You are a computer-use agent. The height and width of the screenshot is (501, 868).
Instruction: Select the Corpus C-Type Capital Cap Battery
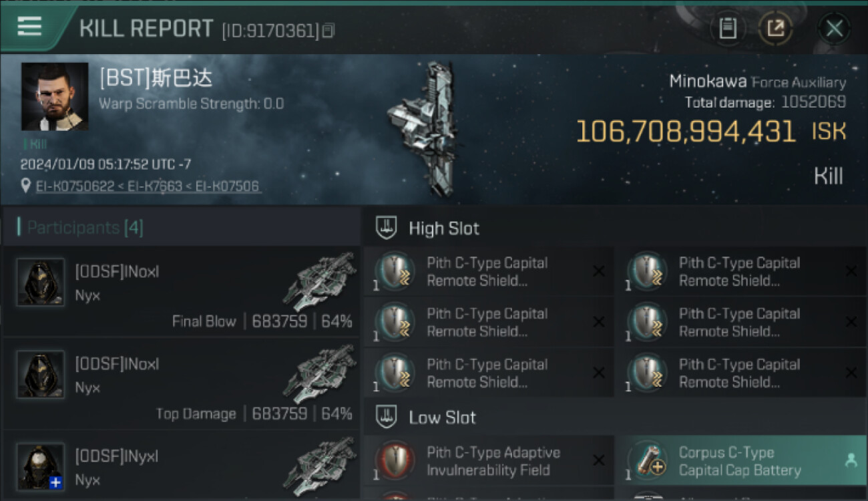741,461
